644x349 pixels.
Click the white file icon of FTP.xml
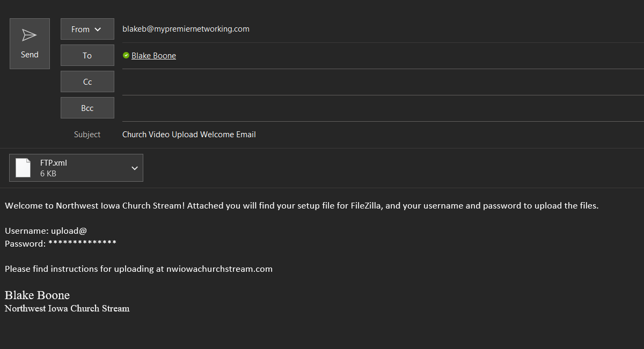tap(23, 168)
